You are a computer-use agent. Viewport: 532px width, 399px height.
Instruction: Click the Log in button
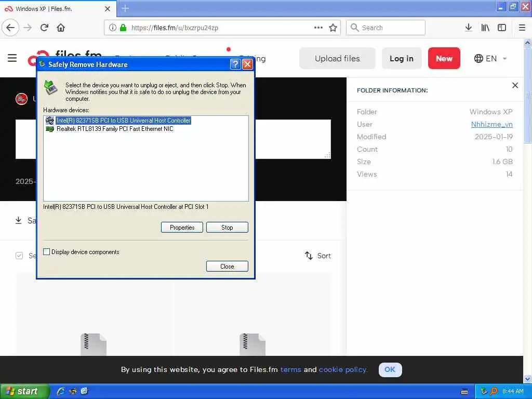point(402,58)
